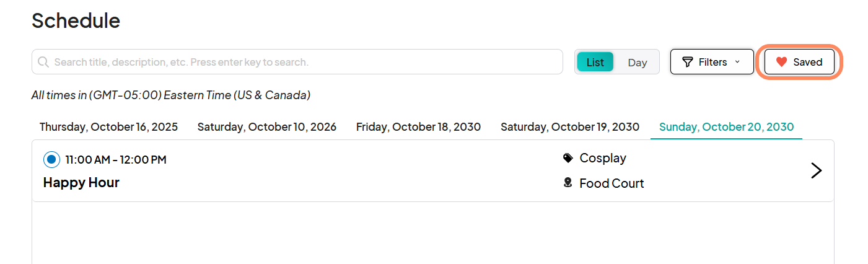
Task: Open Happy Hour details via right chevron
Action: click(x=817, y=170)
